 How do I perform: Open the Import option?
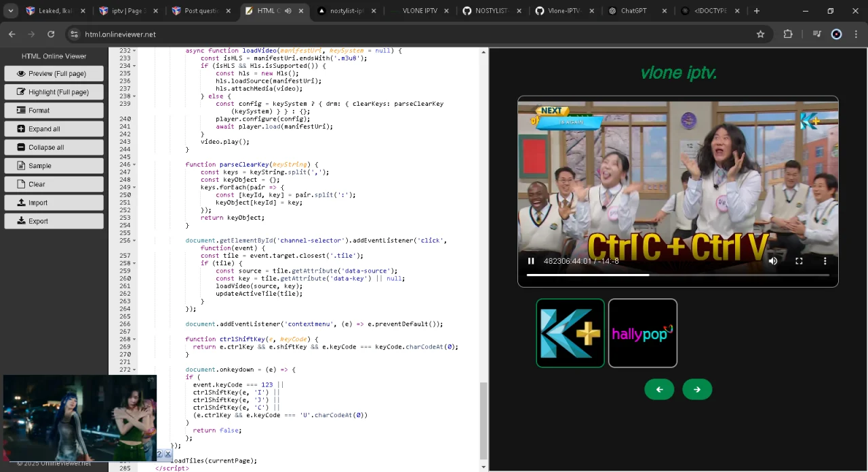click(x=54, y=202)
